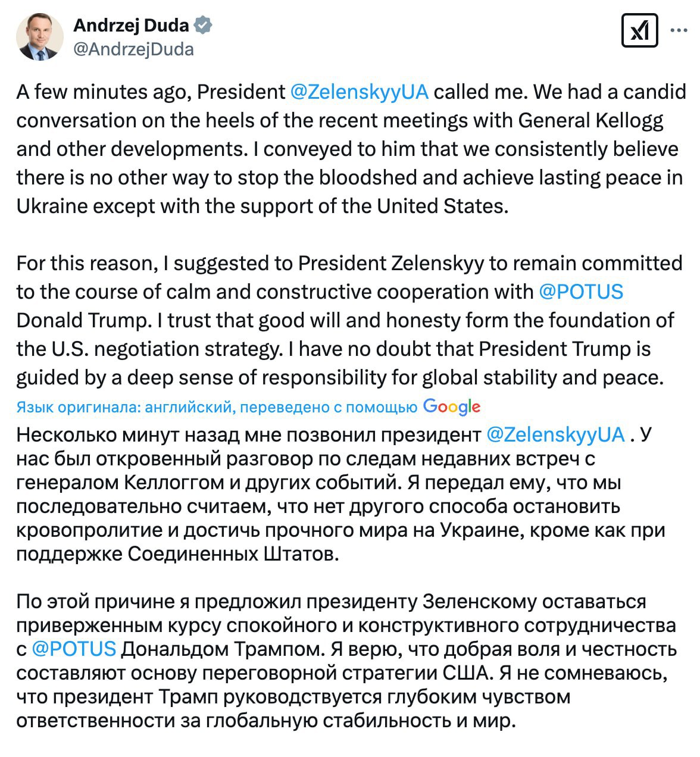
Task: Open @POTUS mention in English text
Action: click(x=580, y=292)
